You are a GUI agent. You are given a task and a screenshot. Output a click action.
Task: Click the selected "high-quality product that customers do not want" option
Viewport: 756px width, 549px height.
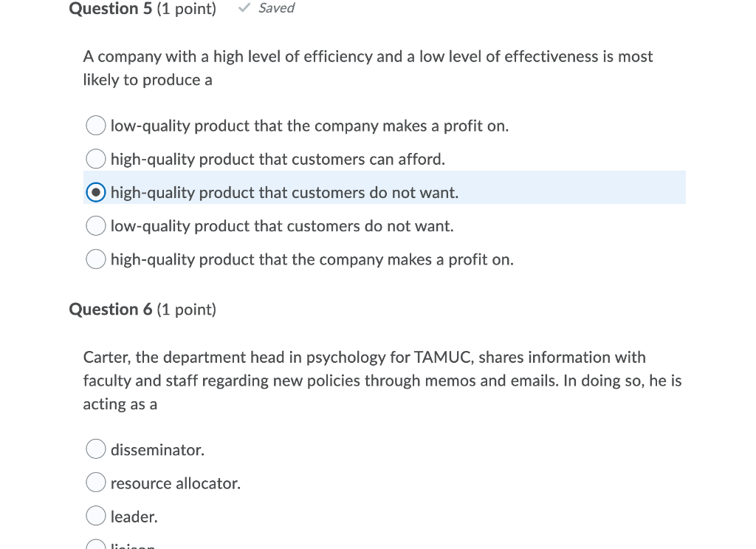coord(95,191)
